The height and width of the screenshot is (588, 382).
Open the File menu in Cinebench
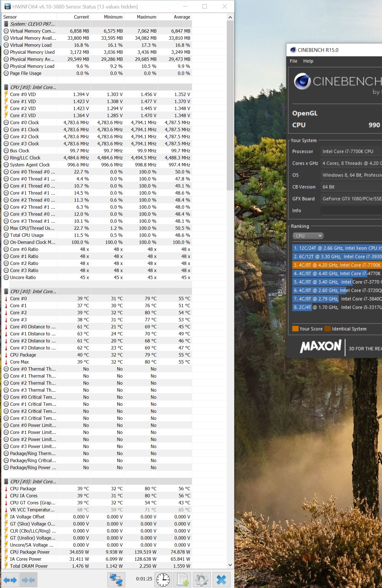click(293, 61)
